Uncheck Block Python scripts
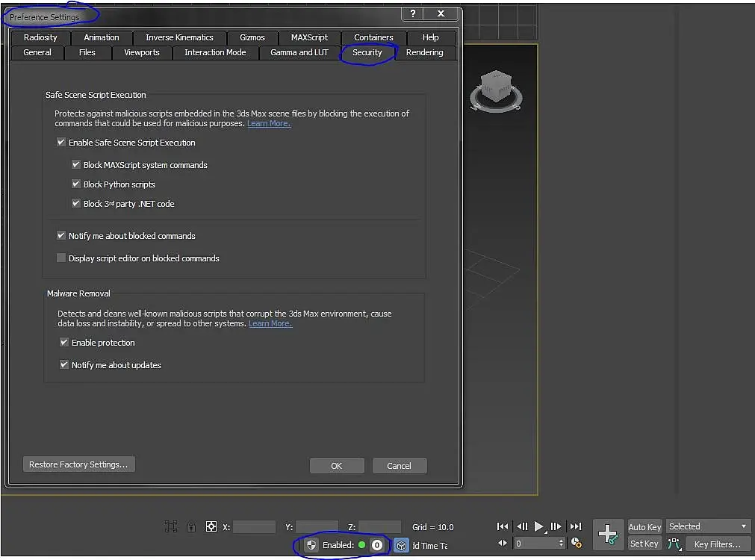This screenshot has height=560, width=755. pos(76,184)
